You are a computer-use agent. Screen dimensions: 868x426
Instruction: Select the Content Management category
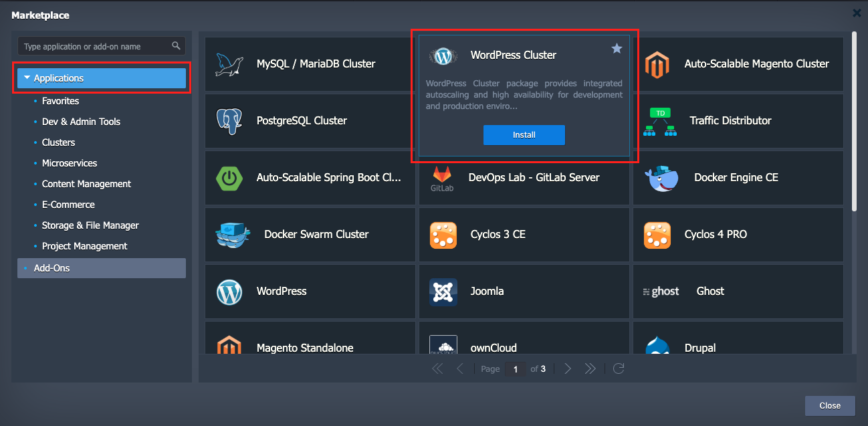(x=86, y=184)
